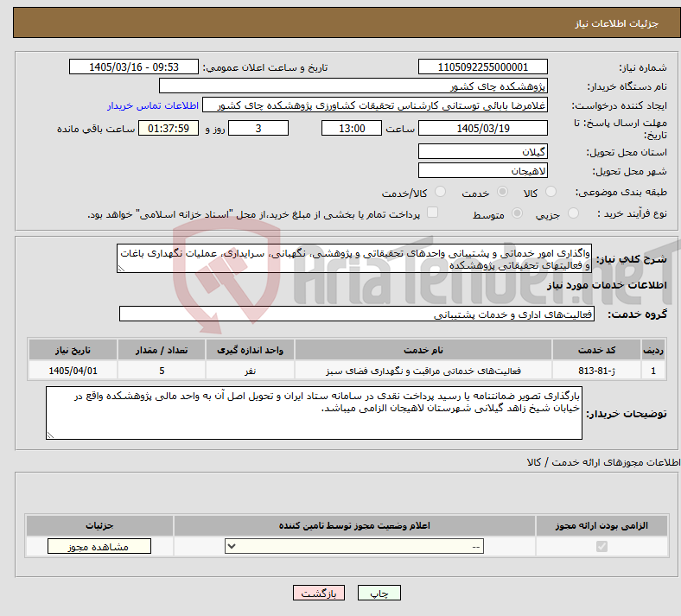Click the quantity cell 5
681x616 pixels.
[x=162, y=371]
